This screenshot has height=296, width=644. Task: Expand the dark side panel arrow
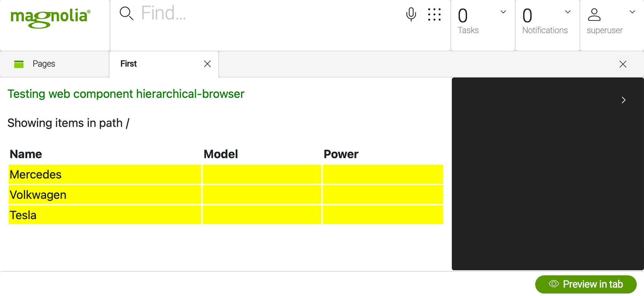coord(623,100)
